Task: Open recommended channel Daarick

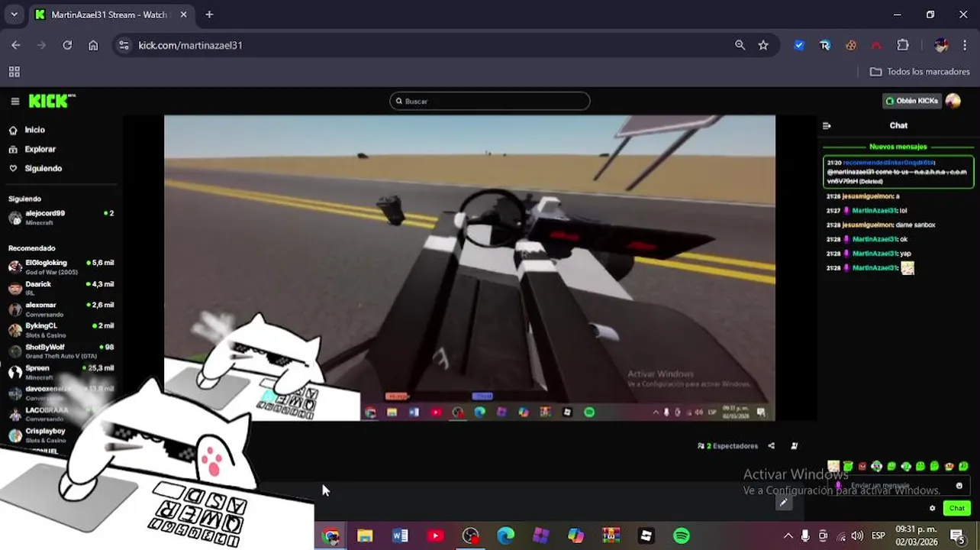Action: [61, 288]
